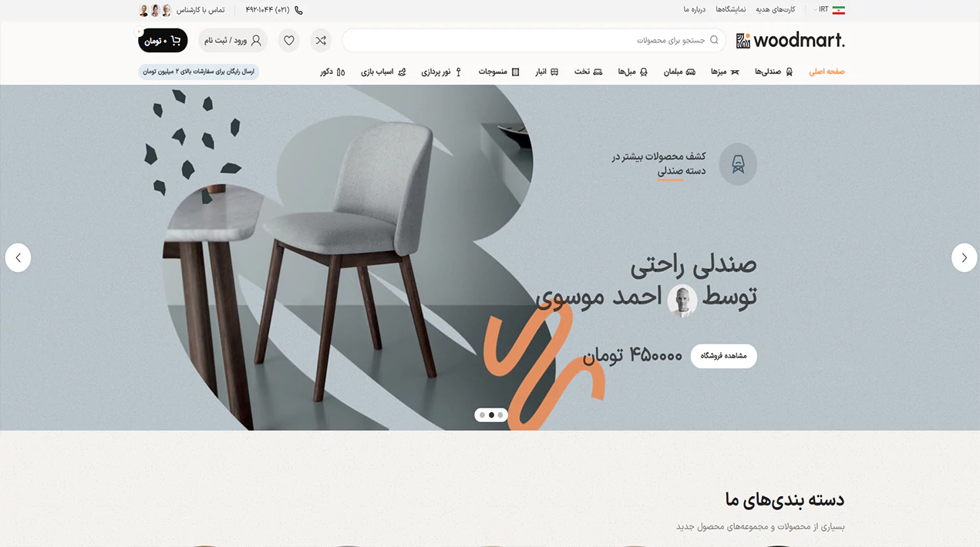Open the compare products shuffle icon

pyautogui.click(x=321, y=40)
